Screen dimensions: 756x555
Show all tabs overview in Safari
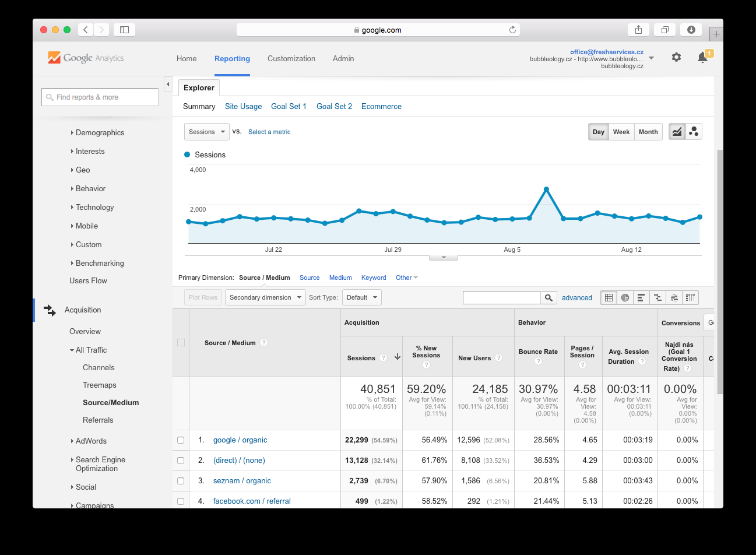(x=664, y=30)
